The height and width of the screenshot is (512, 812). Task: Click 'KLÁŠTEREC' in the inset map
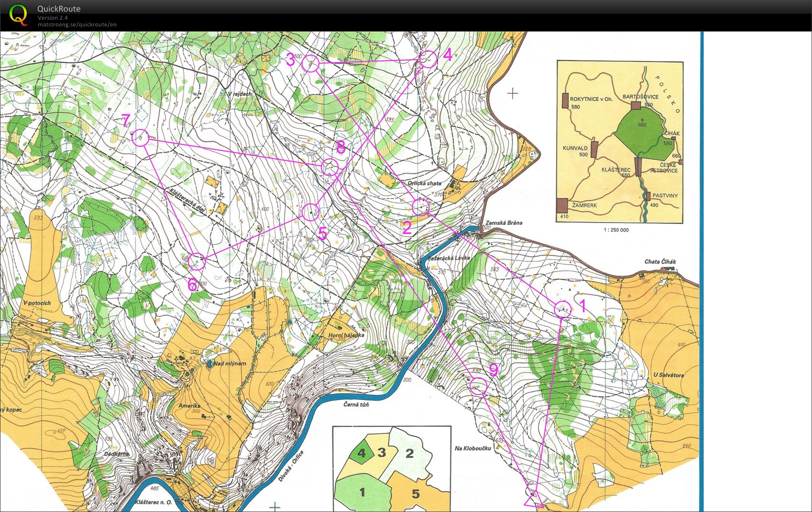616,170
